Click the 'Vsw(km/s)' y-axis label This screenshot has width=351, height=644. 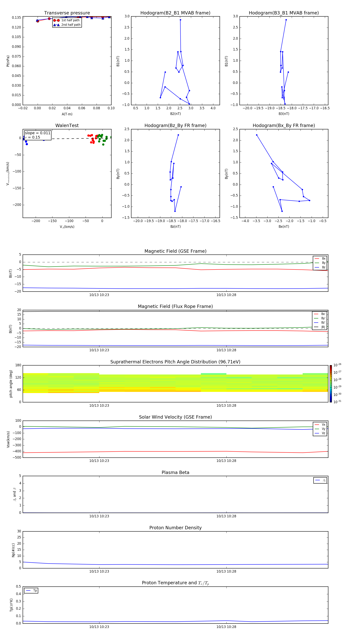(8, 439)
